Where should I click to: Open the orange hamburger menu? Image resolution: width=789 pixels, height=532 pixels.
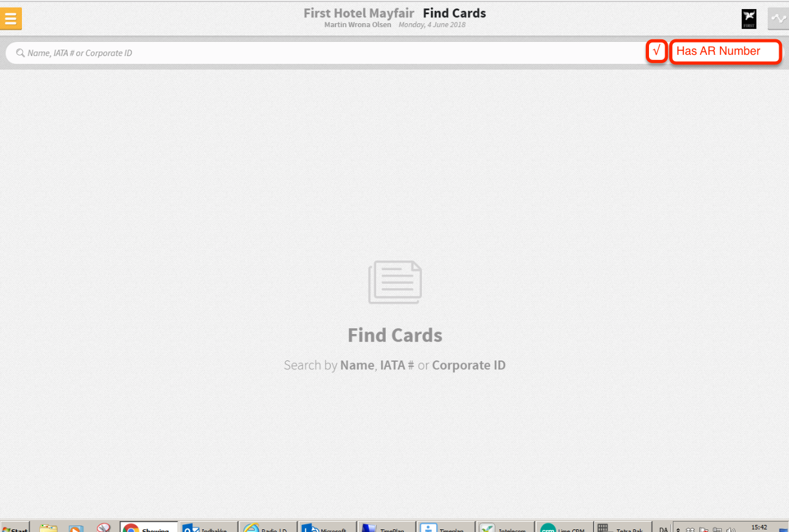pyautogui.click(x=11, y=19)
